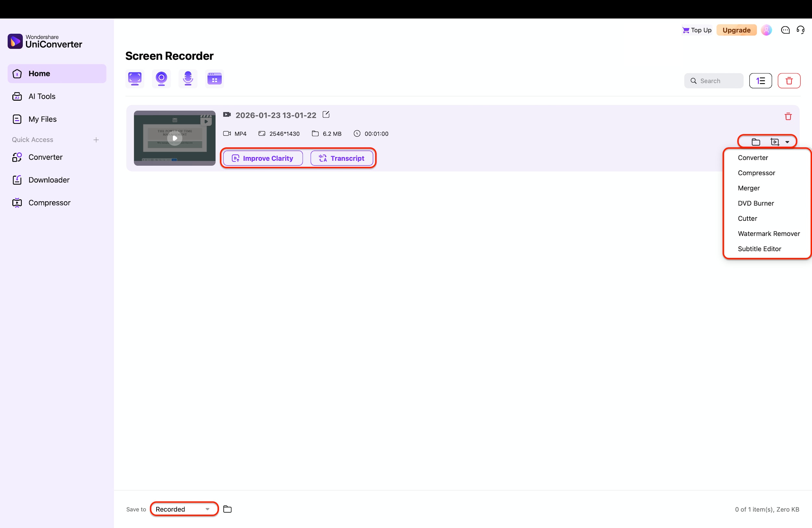This screenshot has width=812, height=528.
Task: Click the Transcript button
Action: tap(342, 158)
